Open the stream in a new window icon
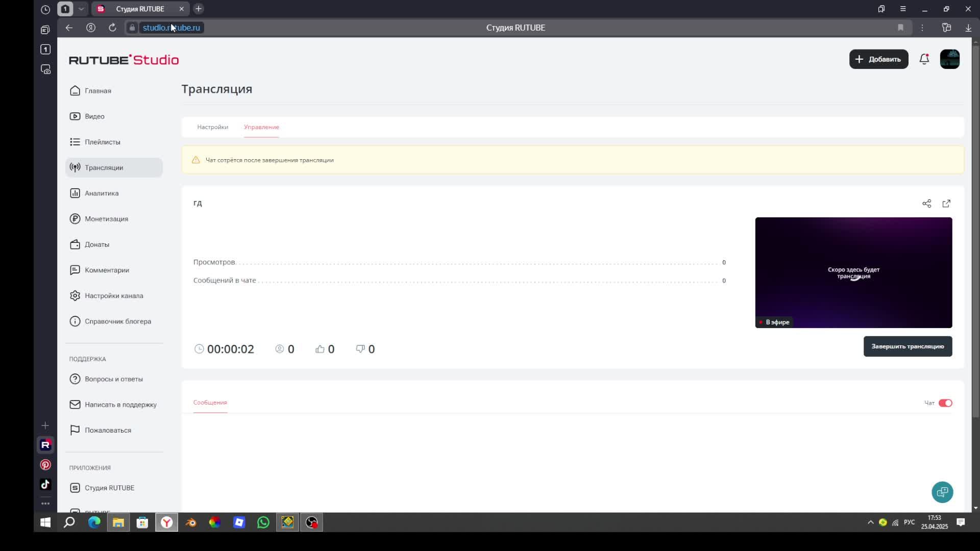The width and height of the screenshot is (980, 551). point(946,204)
